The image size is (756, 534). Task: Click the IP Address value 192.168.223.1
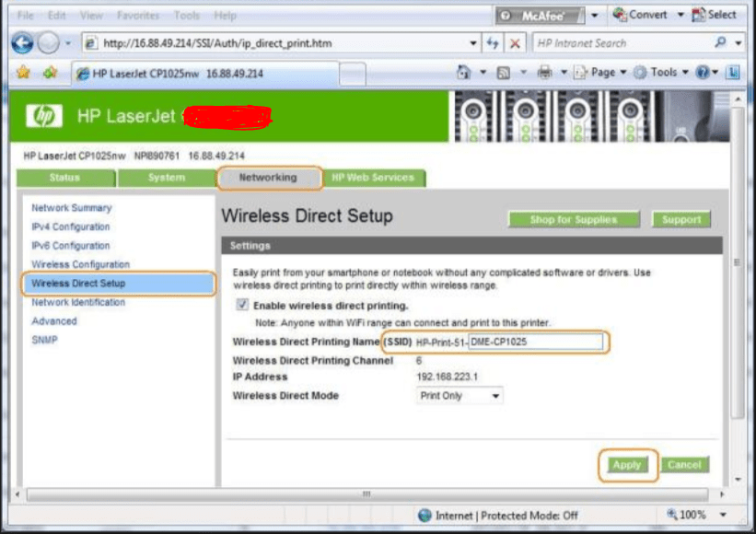click(447, 377)
